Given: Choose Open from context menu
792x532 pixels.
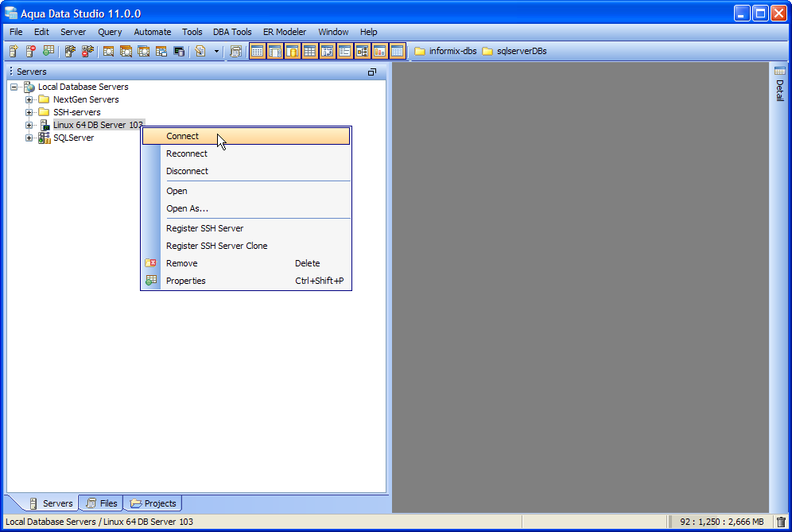Looking at the screenshot, I should (x=246, y=191).
